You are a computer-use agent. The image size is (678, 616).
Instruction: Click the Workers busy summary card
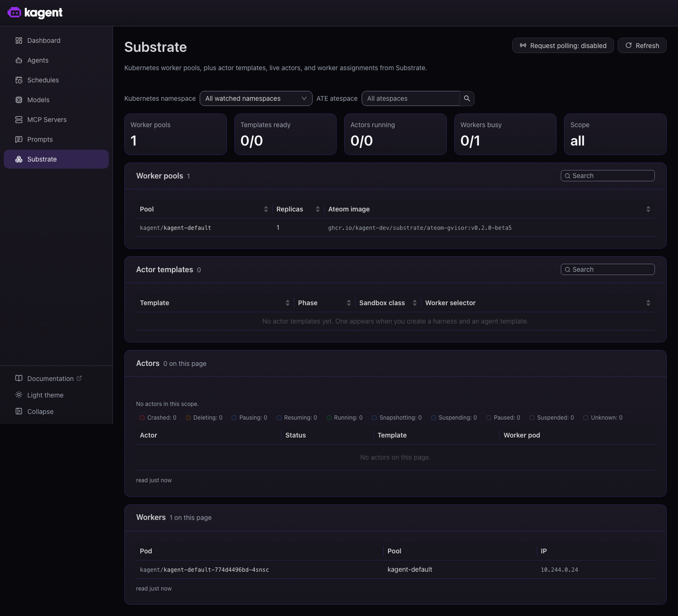505,134
